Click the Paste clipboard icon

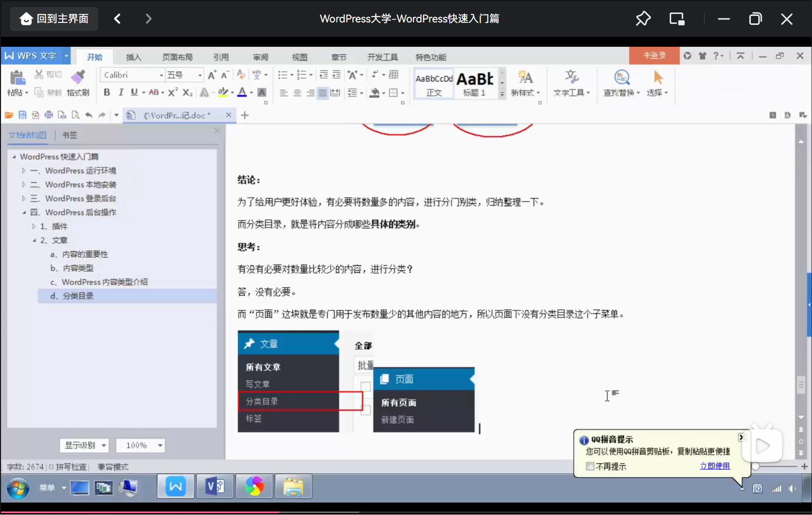click(x=17, y=78)
